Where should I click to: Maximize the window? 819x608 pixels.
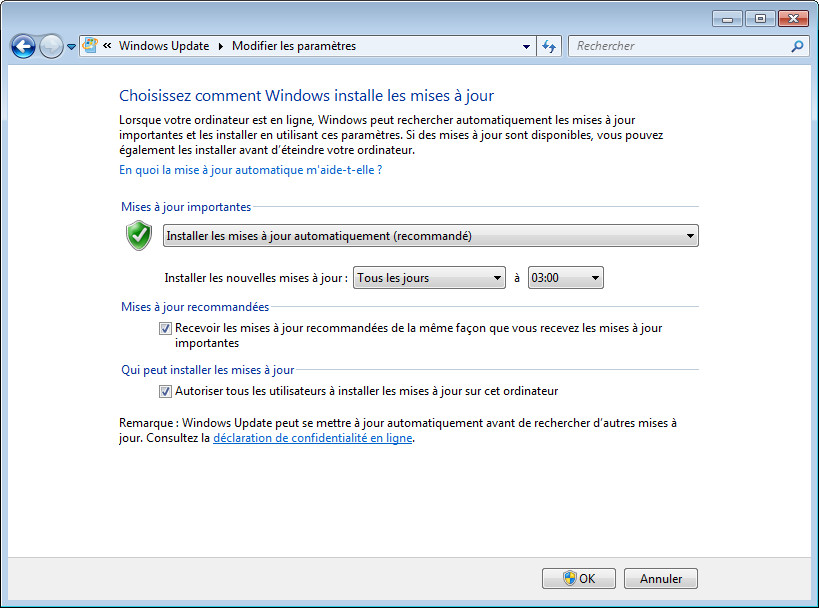(x=760, y=19)
